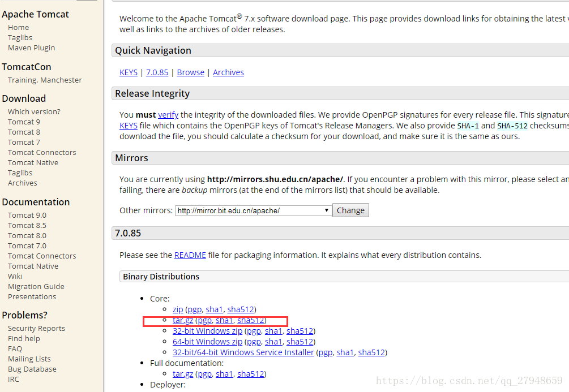Download 32-bit/64-bit Windows Service Installer

point(243,352)
